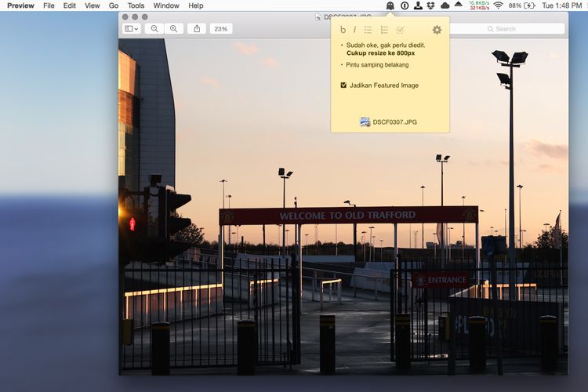The height and width of the screenshot is (392, 588).
Task: Click the battery status icon showing 88%
Action: click(522, 5)
